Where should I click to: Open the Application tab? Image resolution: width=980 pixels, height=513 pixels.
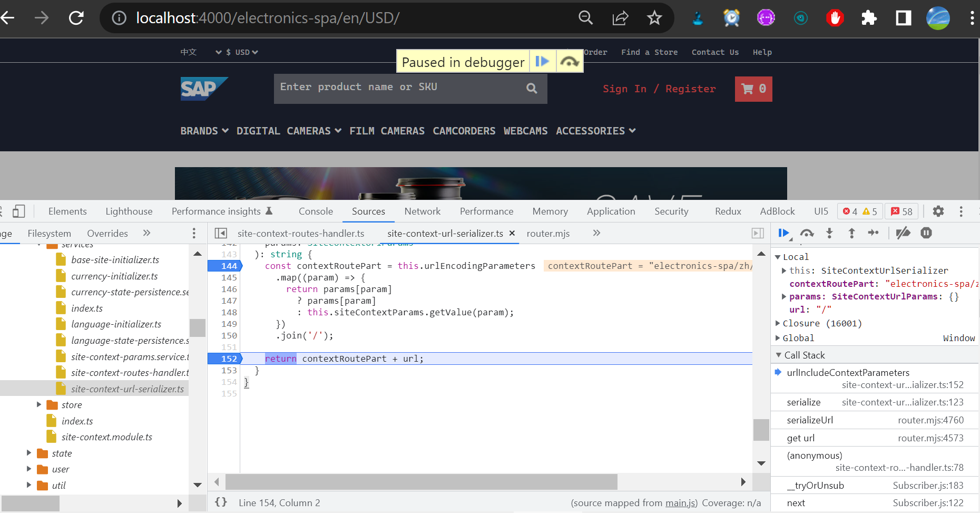[611, 211]
